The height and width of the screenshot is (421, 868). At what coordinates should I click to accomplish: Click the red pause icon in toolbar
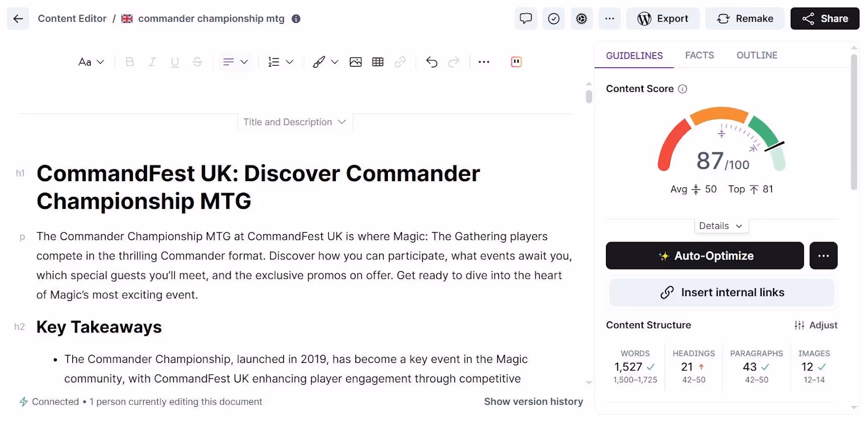[x=516, y=62]
